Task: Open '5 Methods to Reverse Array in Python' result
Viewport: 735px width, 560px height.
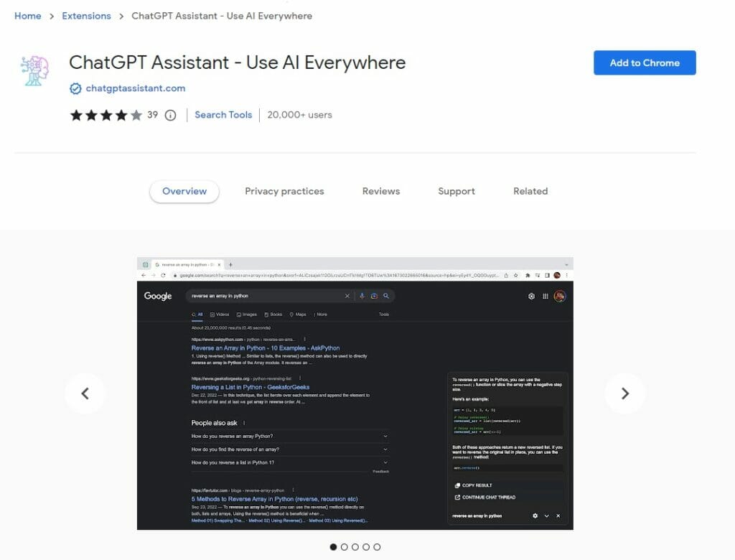Action: point(274,499)
